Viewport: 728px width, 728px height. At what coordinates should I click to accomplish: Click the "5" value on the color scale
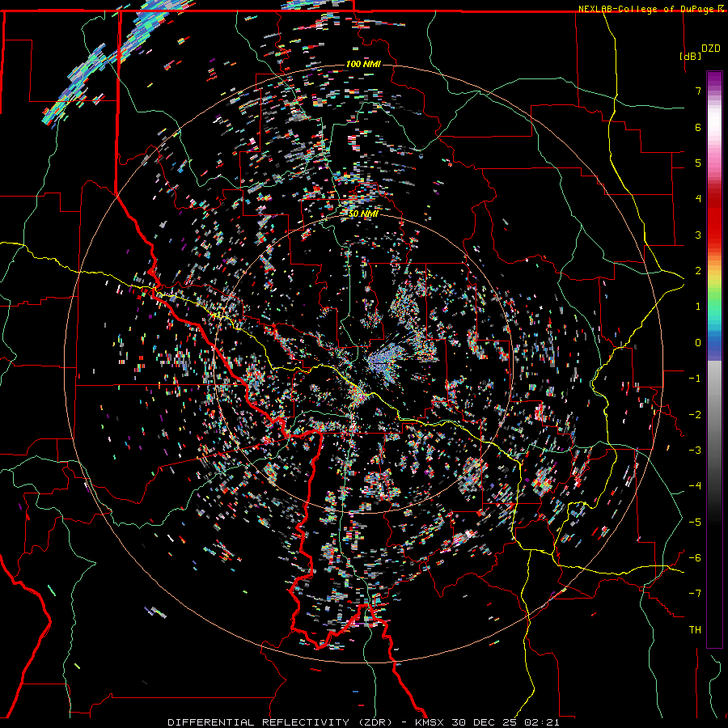(698, 163)
